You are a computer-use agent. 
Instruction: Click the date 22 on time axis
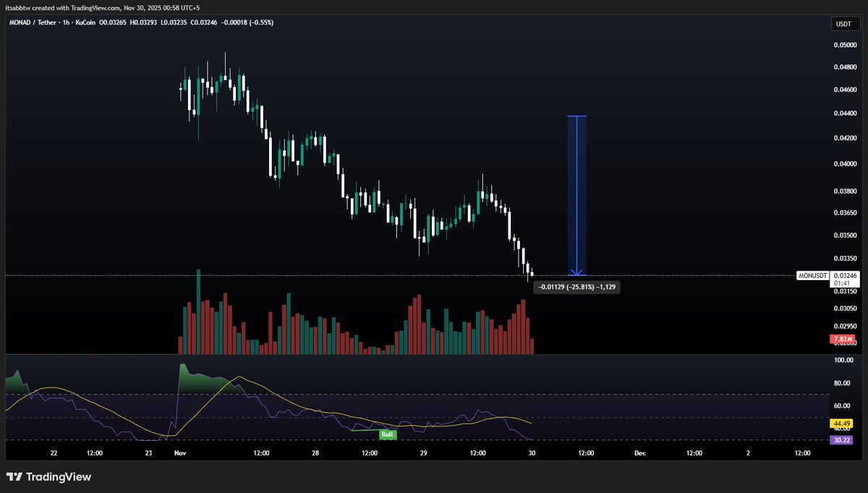click(54, 453)
